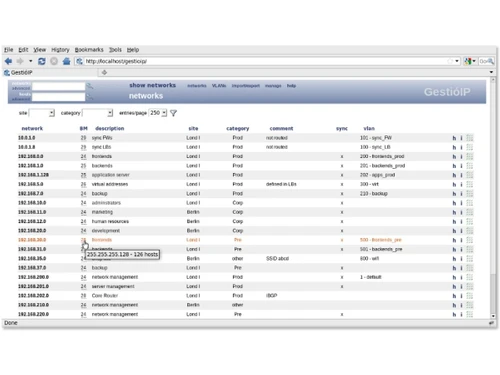
Task: Click the 'h' icon for 192.168.202.0 Core Router
Action: 454,296
